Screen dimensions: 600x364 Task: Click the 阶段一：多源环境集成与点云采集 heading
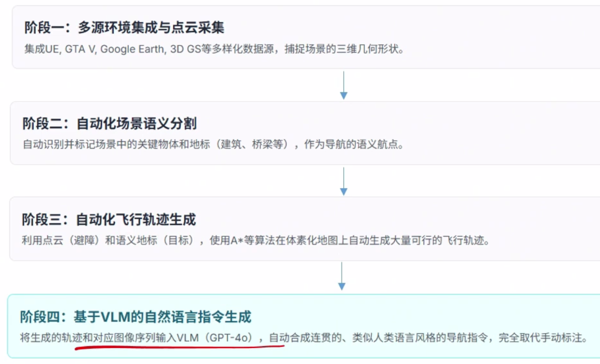point(124,28)
